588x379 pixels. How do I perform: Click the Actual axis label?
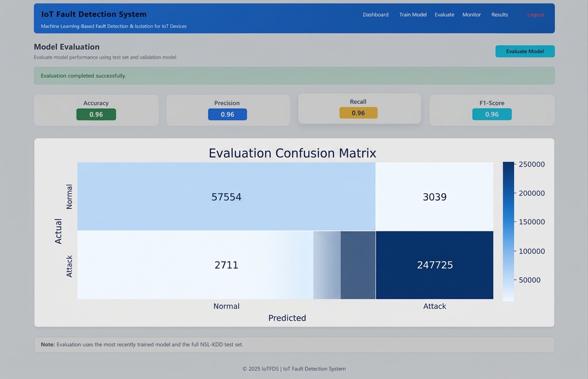(x=58, y=231)
